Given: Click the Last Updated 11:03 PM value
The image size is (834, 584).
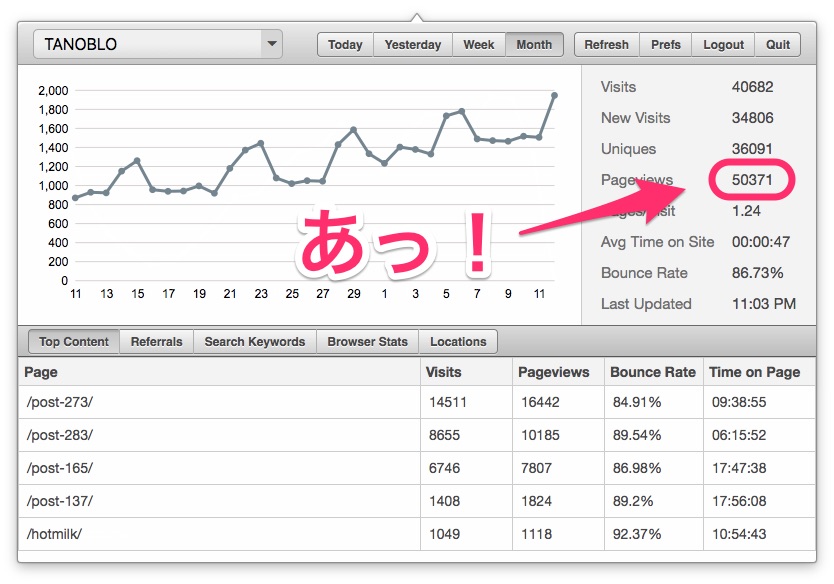Looking at the screenshot, I should point(764,304).
